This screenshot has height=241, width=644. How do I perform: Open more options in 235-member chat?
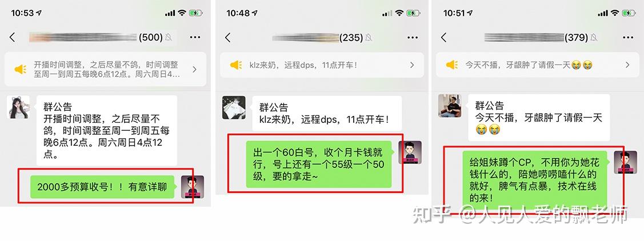(413, 38)
